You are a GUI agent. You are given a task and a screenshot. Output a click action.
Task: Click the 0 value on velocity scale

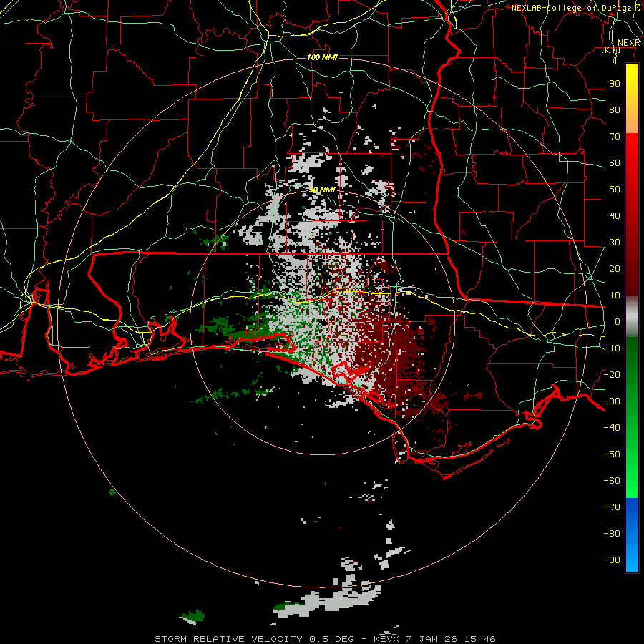(618, 322)
